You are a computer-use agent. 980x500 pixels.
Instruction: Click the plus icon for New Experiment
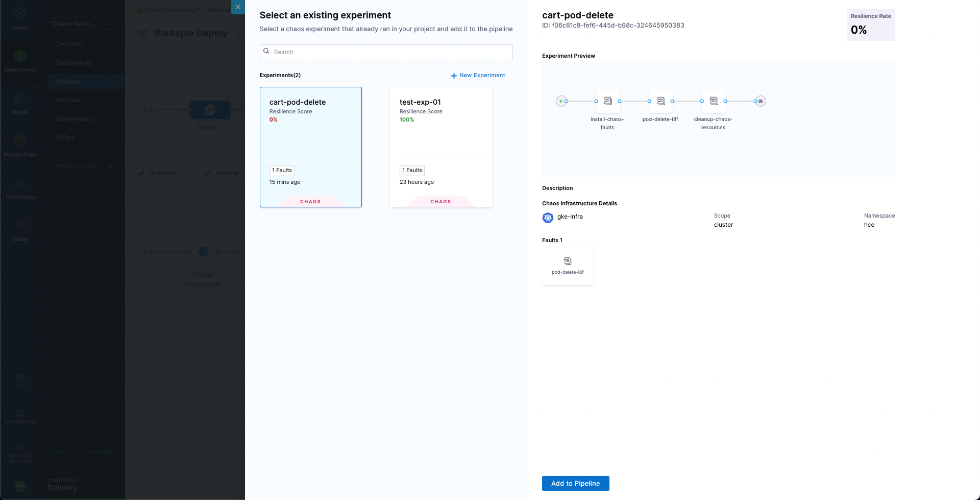(x=454, y=76)
